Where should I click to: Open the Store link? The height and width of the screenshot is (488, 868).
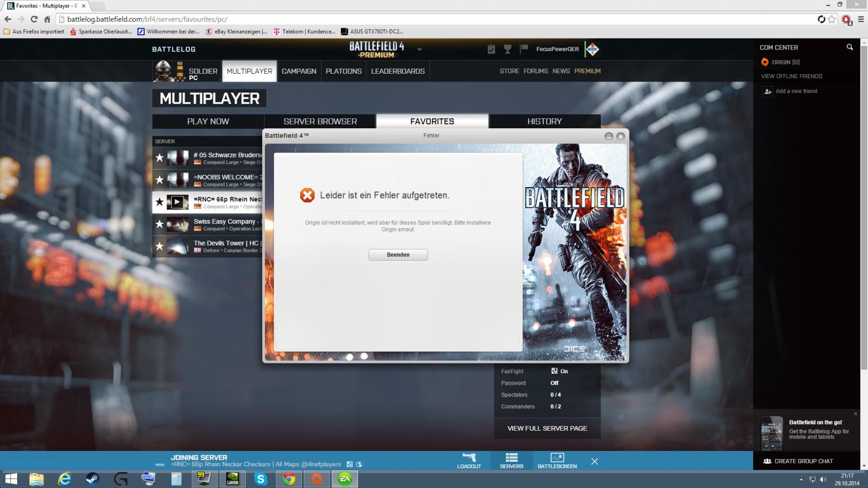coord(509,71)
